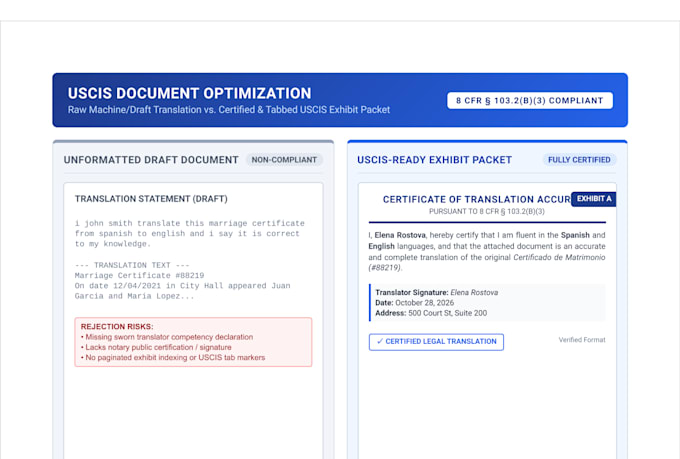Screen dimensions: 680x459
Task: Click the NON-COMPLIANT status badge
Action: point(284,160)
